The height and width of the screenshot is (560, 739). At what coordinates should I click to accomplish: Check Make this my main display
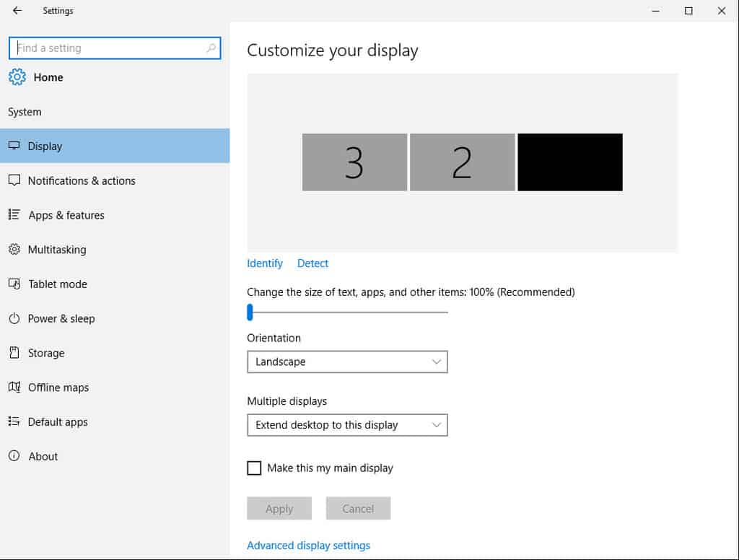point(254,468)
